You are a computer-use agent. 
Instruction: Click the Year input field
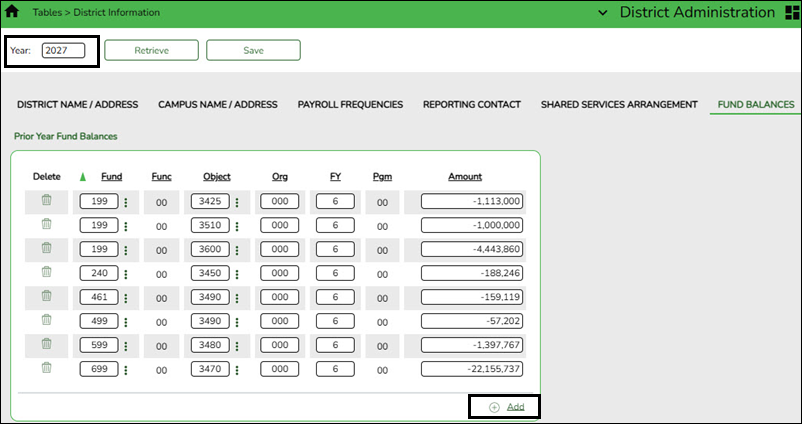63,50
